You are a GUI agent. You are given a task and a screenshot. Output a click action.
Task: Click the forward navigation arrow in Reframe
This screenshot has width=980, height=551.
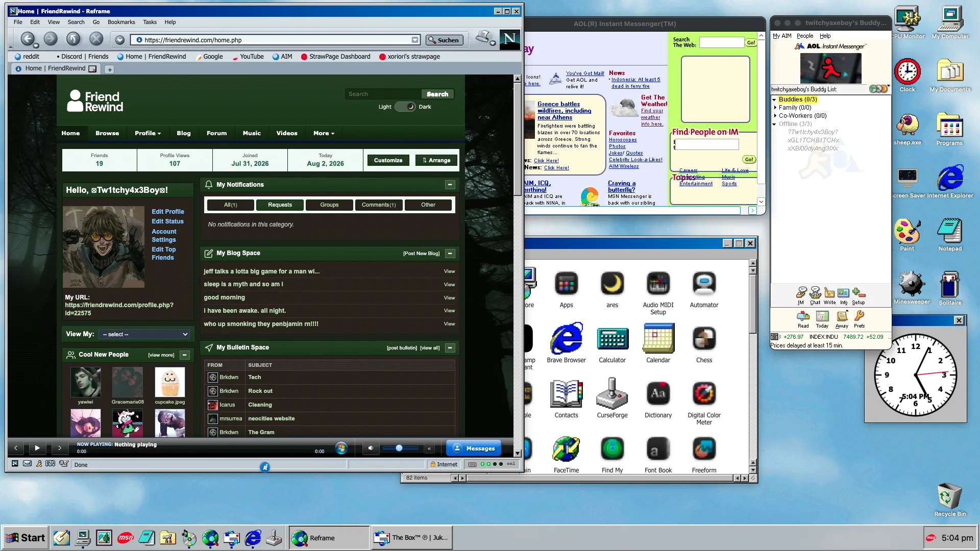[x=51, y=39]
